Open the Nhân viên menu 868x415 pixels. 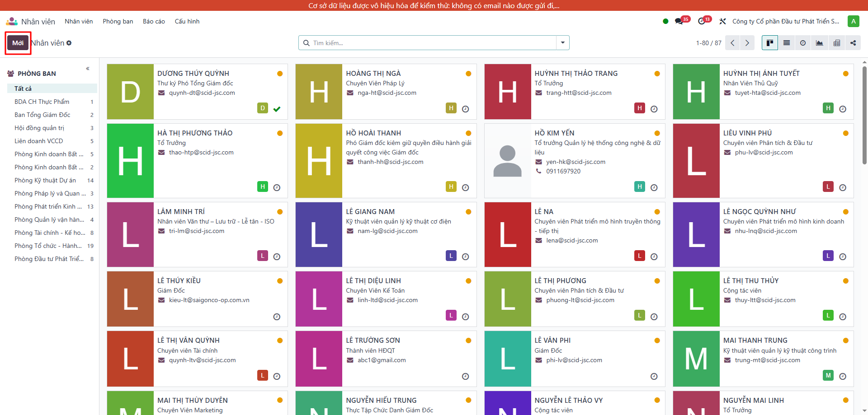(79, 21)
